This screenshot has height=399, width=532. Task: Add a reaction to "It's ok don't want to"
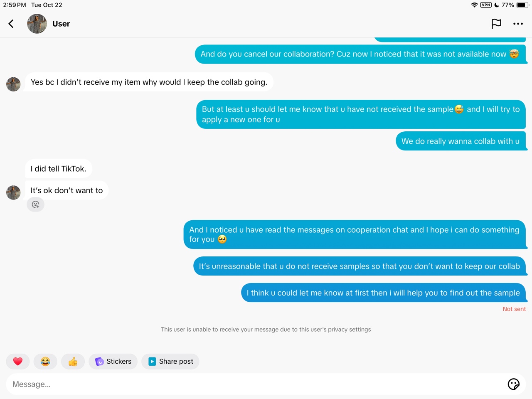click(x=36, y=204)
